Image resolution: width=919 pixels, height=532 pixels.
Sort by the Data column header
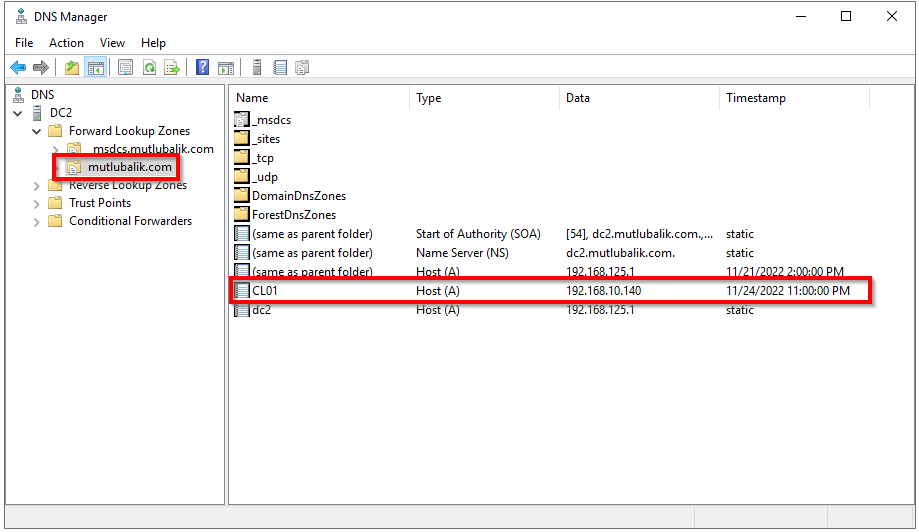click(639, 98)
